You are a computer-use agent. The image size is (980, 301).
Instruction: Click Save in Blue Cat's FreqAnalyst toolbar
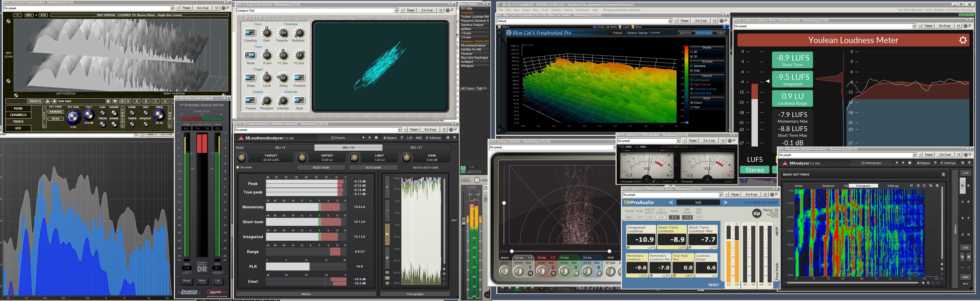[x=636, y=27]
